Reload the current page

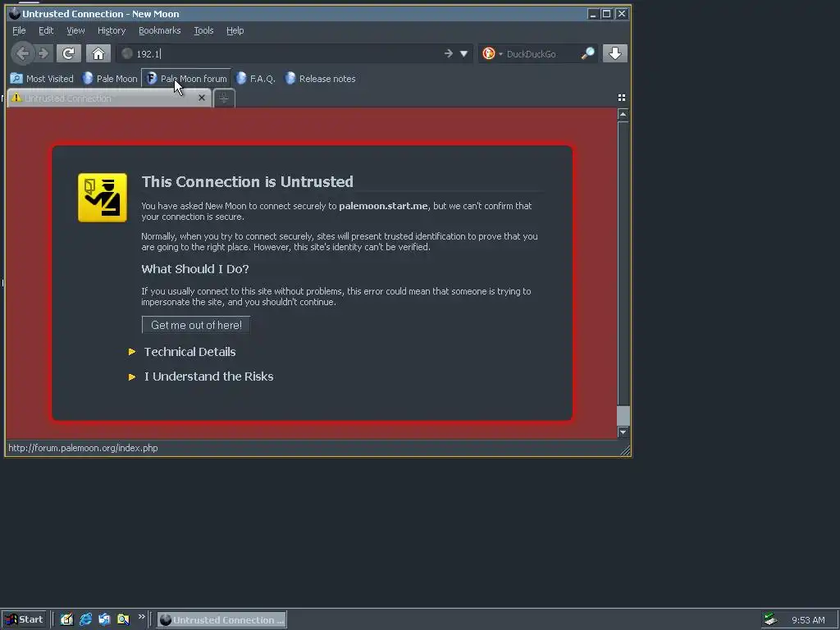coord(69,53)
